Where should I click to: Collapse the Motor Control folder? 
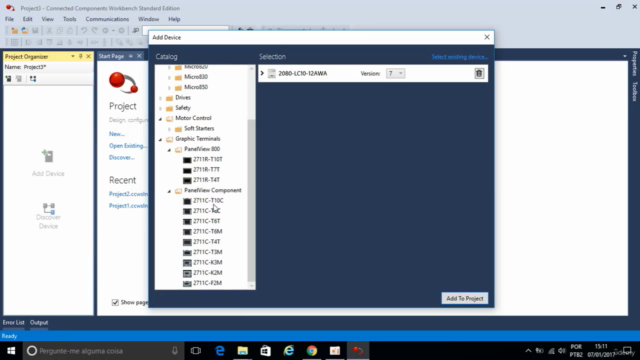160,118
